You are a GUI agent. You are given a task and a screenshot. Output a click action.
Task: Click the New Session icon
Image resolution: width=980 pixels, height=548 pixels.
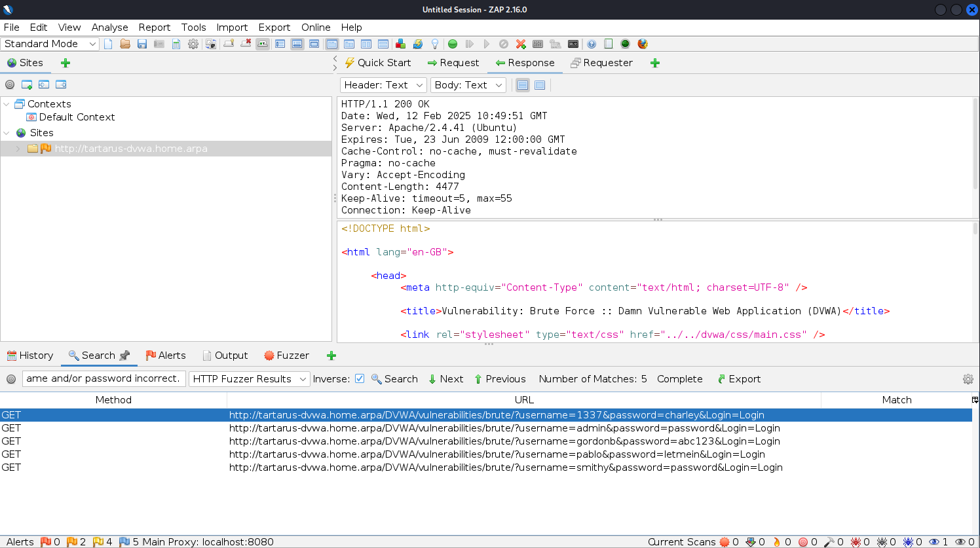tap(108, 44)
